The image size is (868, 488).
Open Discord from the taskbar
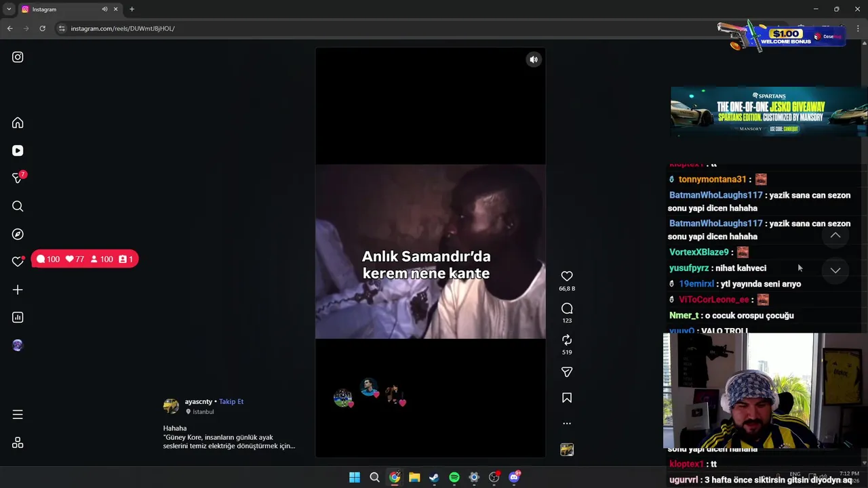pos(514,477)
